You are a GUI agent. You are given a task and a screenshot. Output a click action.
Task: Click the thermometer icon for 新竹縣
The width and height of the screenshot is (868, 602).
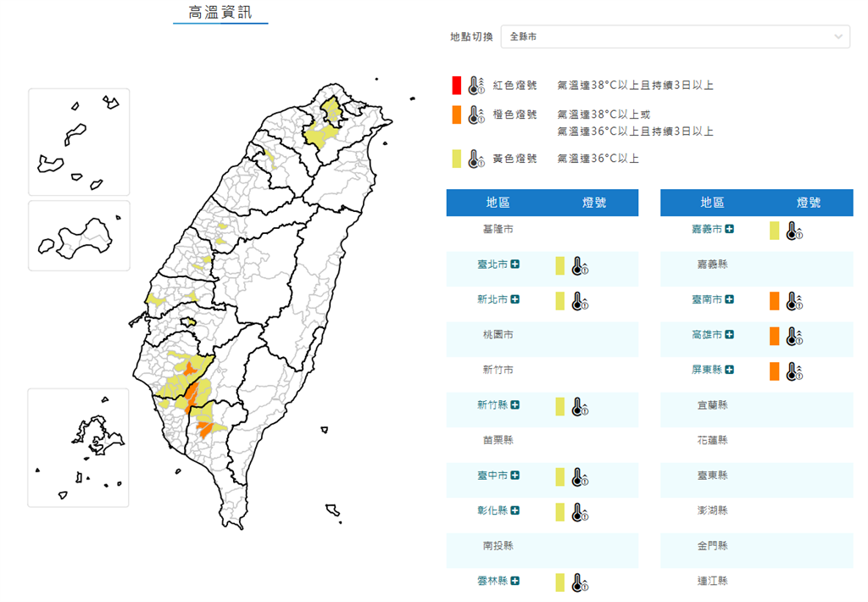pos(580,407)
